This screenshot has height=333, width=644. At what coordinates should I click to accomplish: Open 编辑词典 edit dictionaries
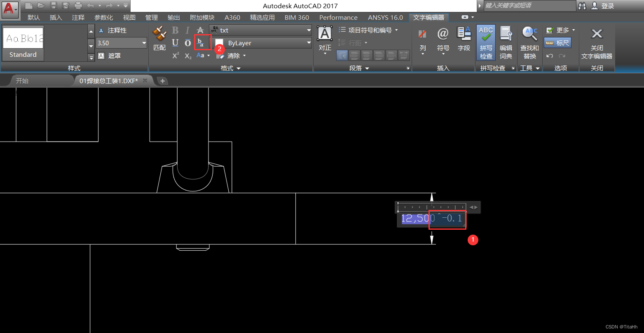coord(506,42)
